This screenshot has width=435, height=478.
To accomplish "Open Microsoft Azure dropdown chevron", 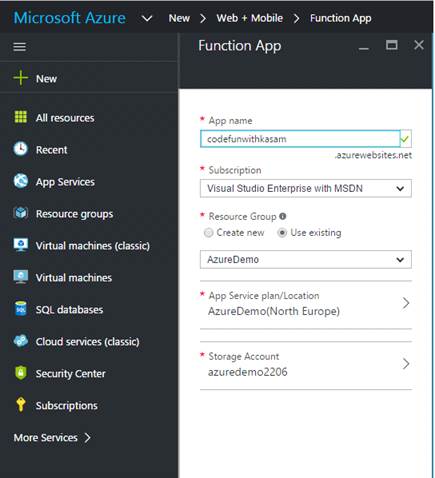I will click(x=147, y=18).
